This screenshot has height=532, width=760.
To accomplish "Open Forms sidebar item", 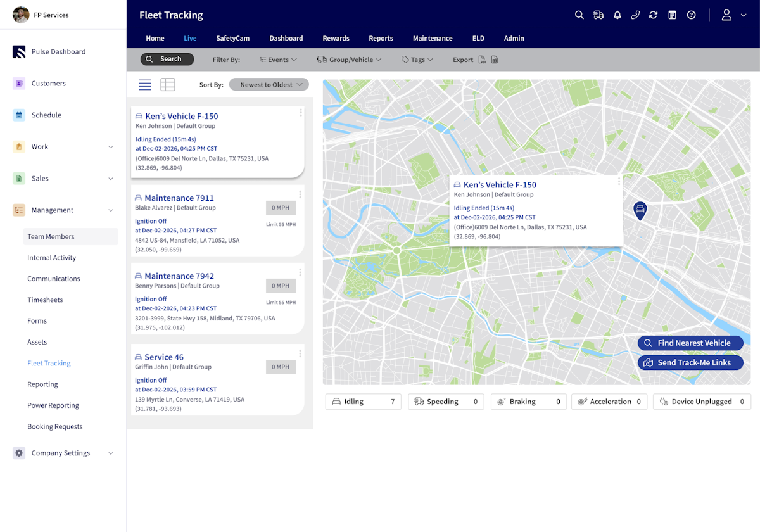I will tap(37, 321).
